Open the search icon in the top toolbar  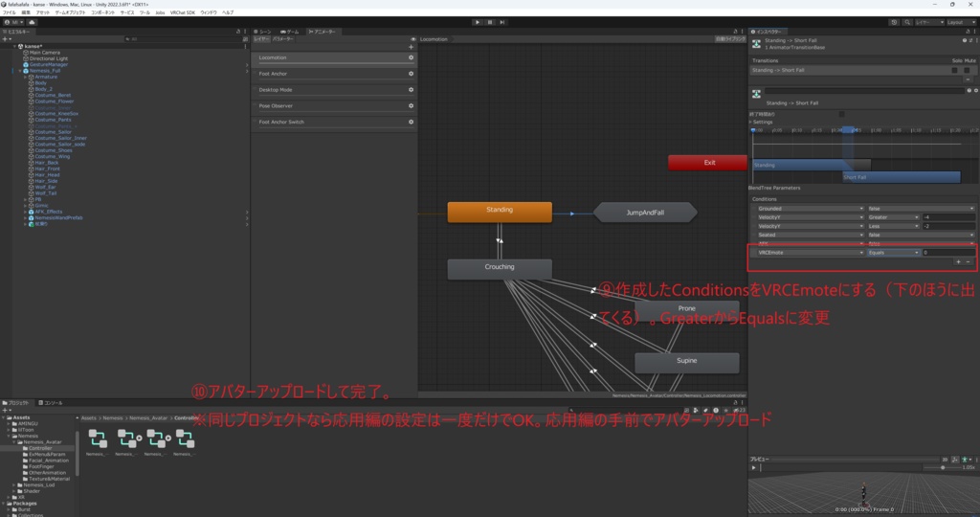(907, 22)
